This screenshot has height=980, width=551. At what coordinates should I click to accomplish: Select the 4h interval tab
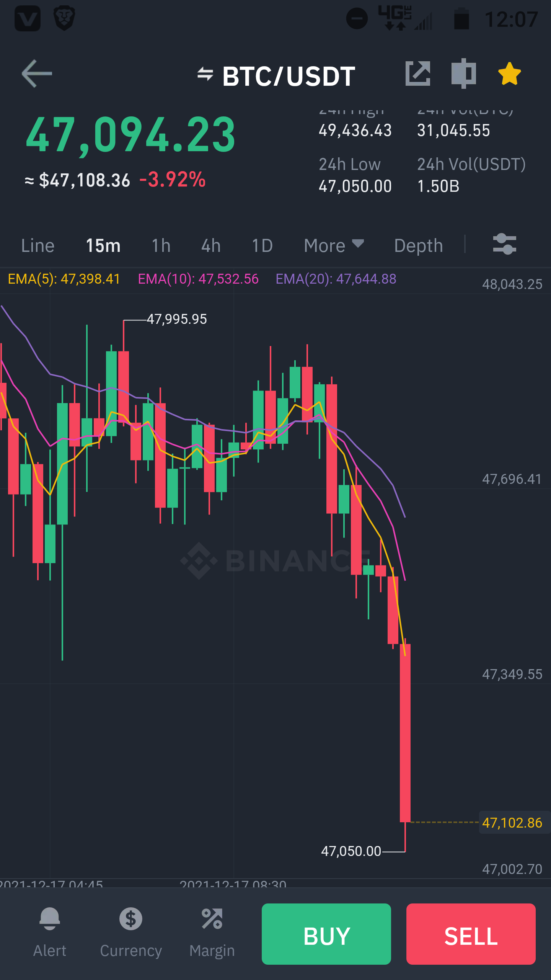(211, 245)
